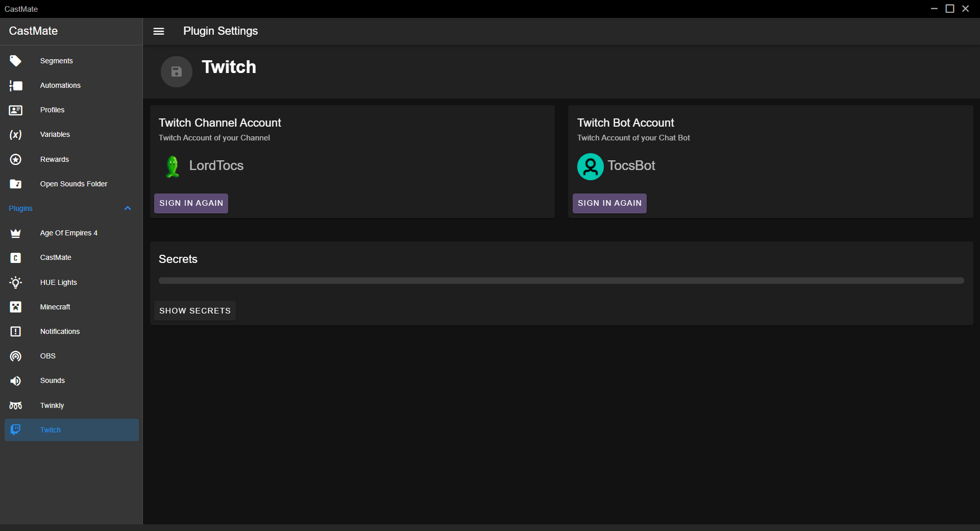Click the Twitch logo icon in sidebar
The height and width of the screenshot is (531, 980).
tap(16, 430)
